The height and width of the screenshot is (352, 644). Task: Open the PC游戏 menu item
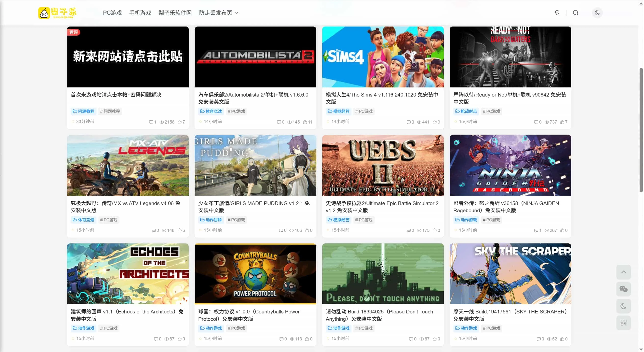pos(112,13)
